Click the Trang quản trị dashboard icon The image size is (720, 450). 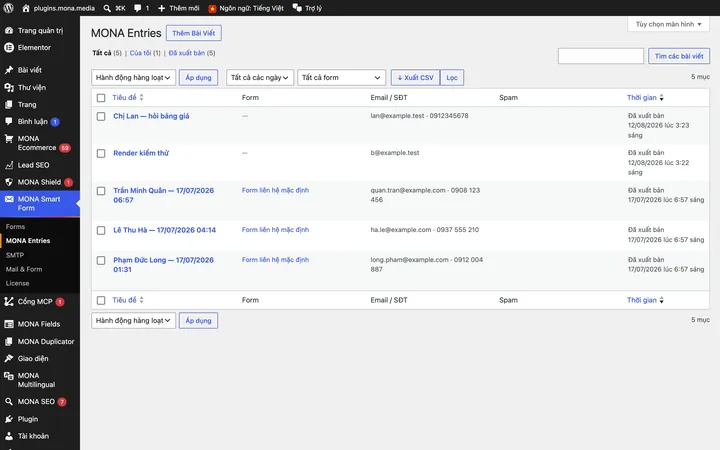(9, 30)
